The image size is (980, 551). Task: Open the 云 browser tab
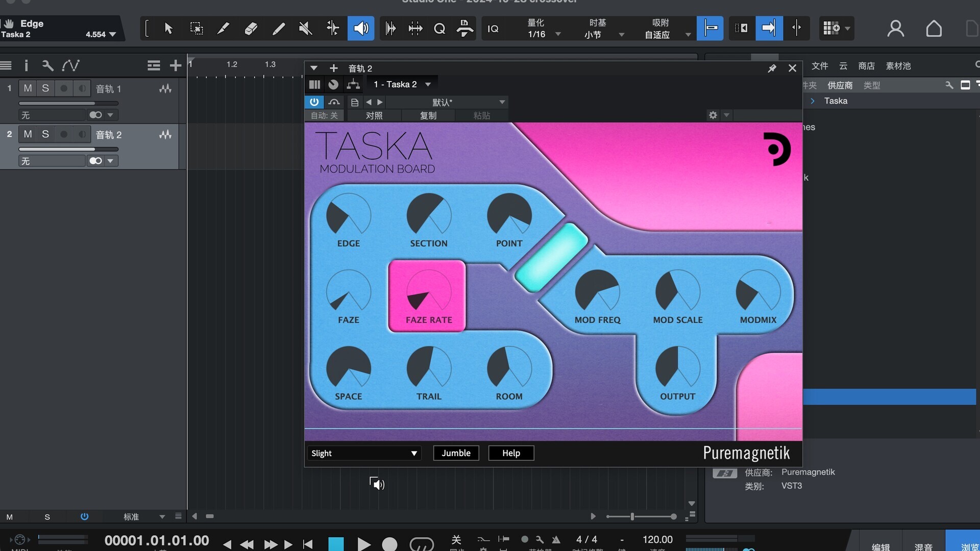[x=843, y=66]
